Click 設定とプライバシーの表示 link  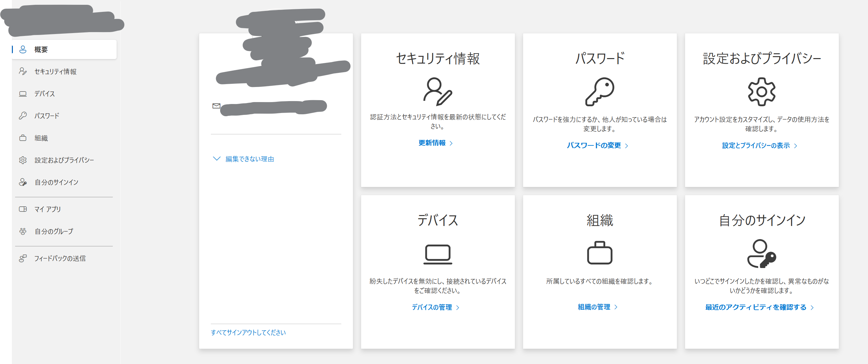point(756,145)
